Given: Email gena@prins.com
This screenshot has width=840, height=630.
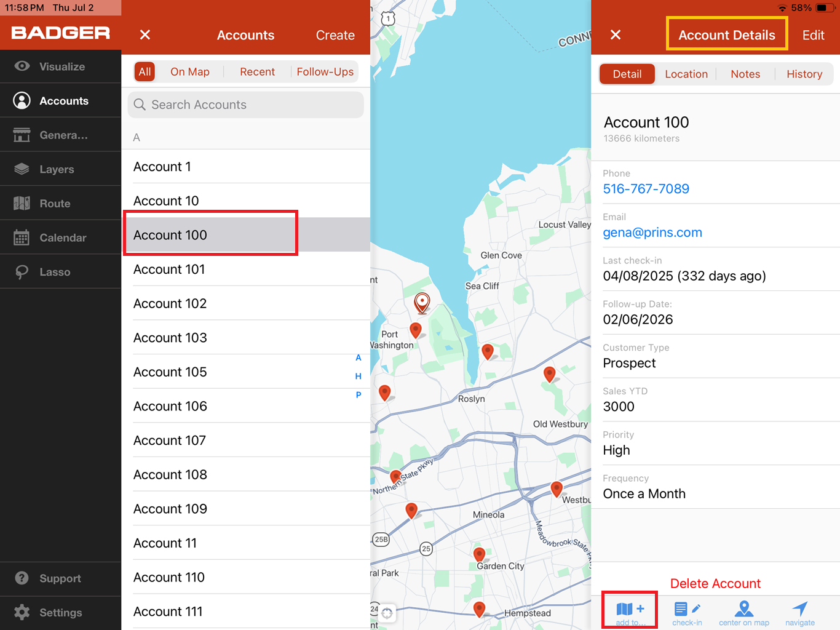Looking at the screenshot, I should click(652, 233).
